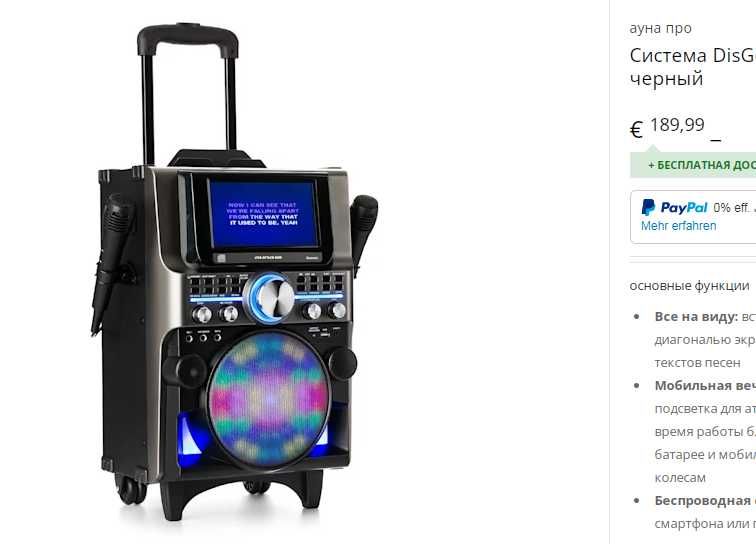Click the Мобильная feature bullet text

pos(705,432)
